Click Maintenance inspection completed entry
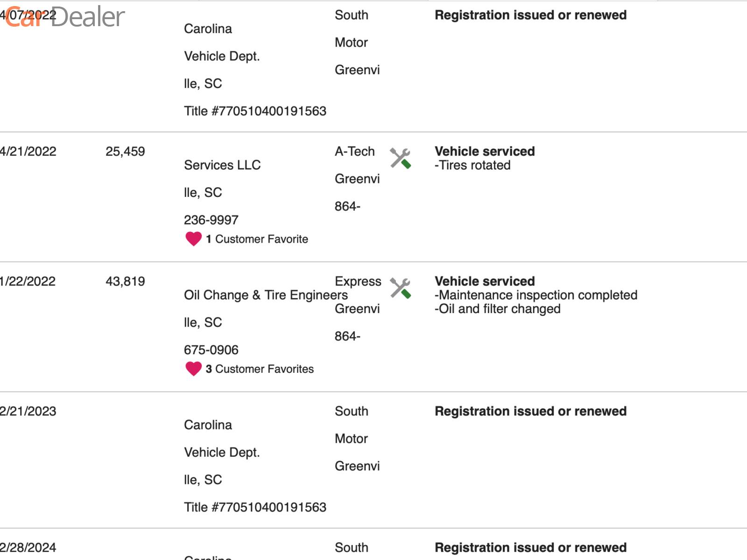 (x=536, y=295)
